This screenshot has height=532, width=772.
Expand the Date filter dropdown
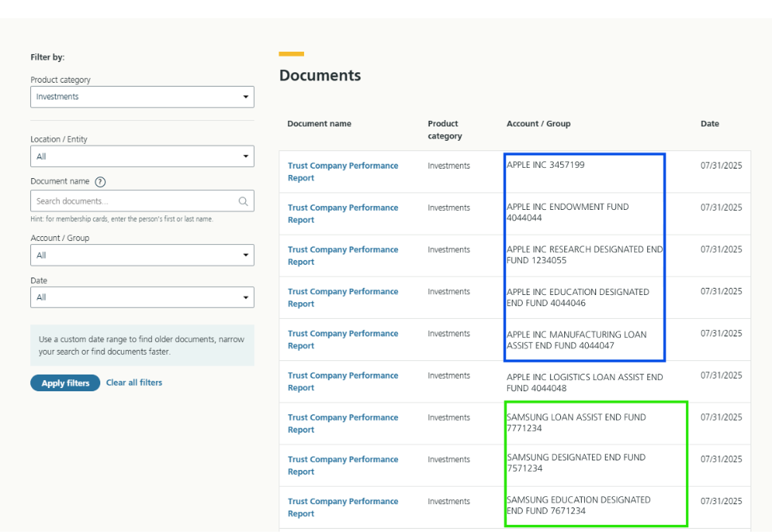pyautogui.click(x=142, y=297)
